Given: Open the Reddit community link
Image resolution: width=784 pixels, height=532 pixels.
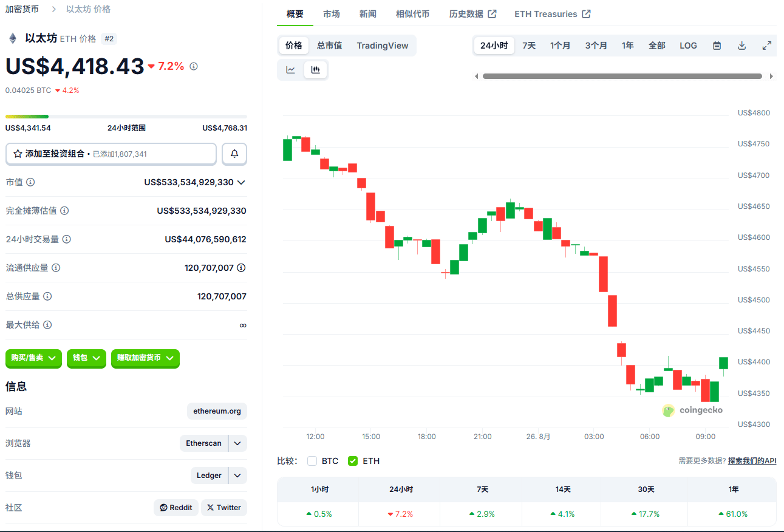Looking at the screenshot, I should coord(176,508).
